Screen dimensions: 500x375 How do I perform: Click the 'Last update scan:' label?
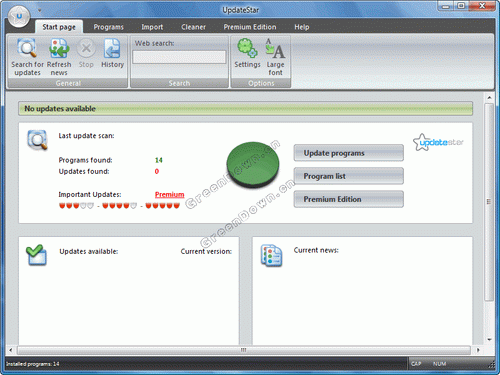tap(86, 136)
